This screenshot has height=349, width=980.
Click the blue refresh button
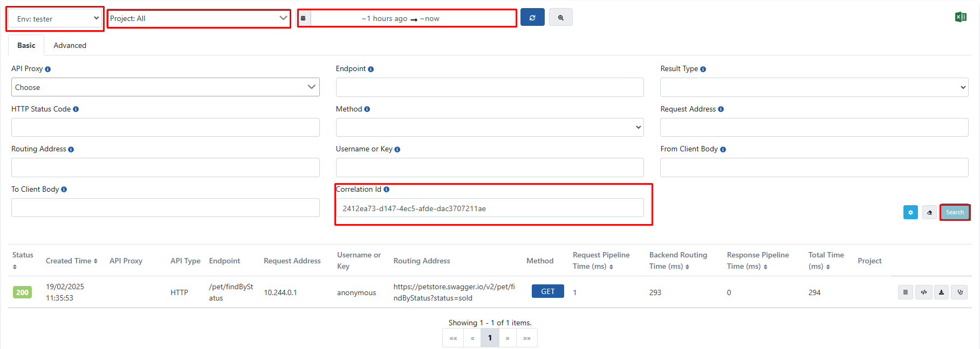532,18
